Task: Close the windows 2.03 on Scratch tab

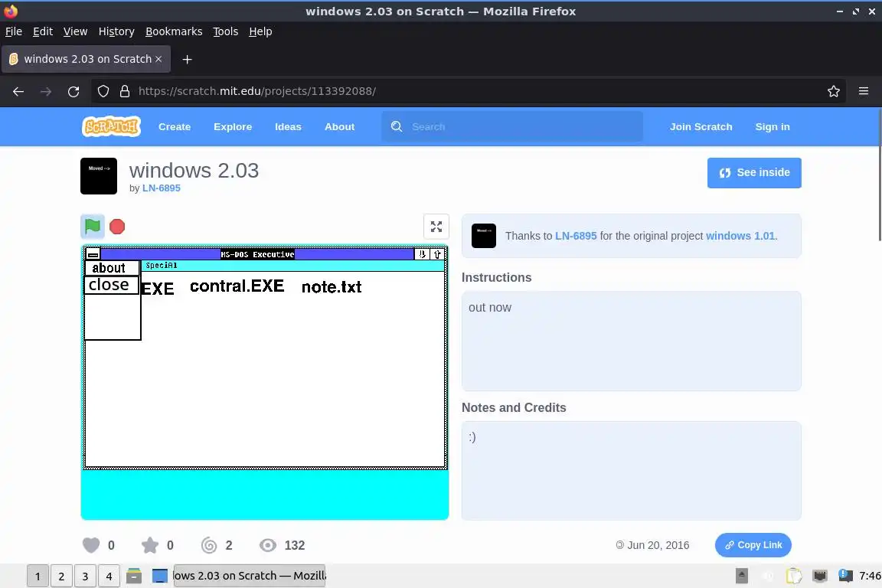Action: tap(158, 59)
